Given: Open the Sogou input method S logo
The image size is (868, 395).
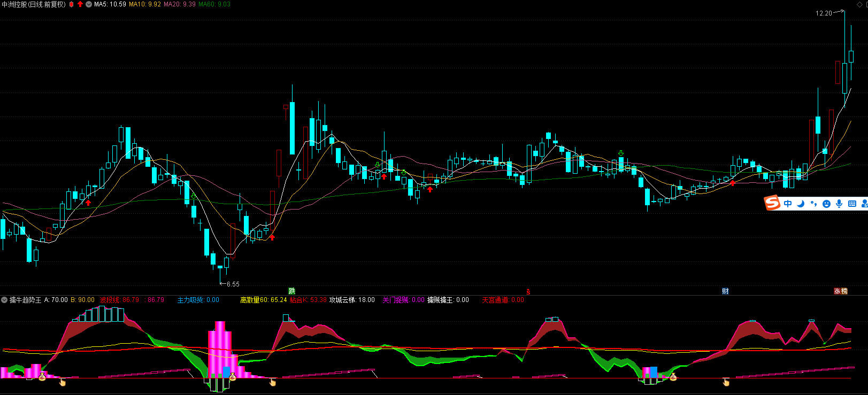Looking at the screenshot, I should pos(772,203).
